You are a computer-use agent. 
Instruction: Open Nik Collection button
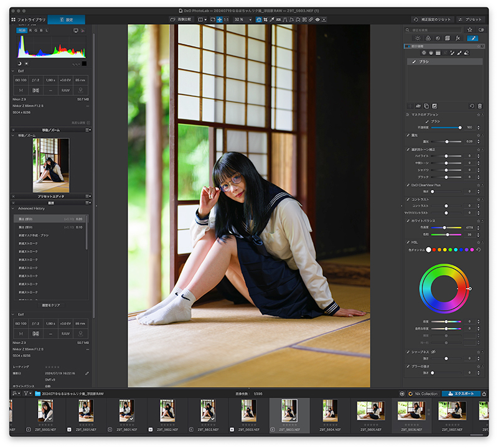[x=423, y=394]
